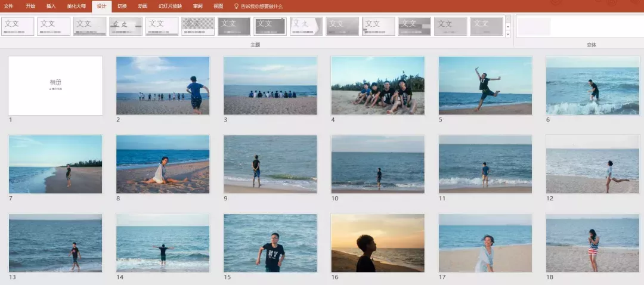The width and height of the screenshot is (644, 285).
Task: Go to the 幻灯片放映 tab
Action: tap(170, 6)
